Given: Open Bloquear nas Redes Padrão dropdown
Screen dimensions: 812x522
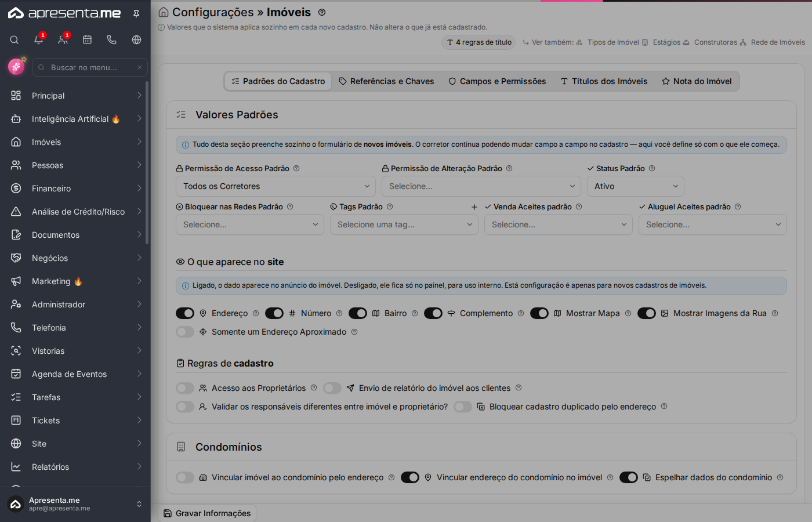Looking at the screenshot, I should (x=250, y=224).
